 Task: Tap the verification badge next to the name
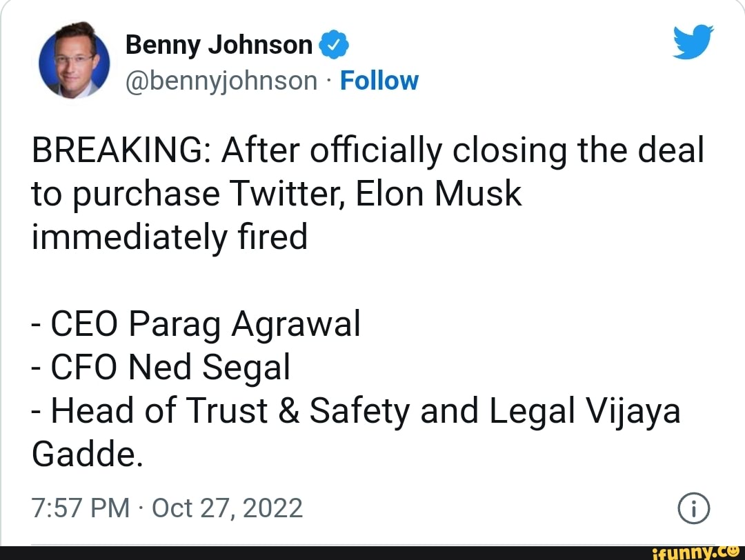[x=334, y=43]
